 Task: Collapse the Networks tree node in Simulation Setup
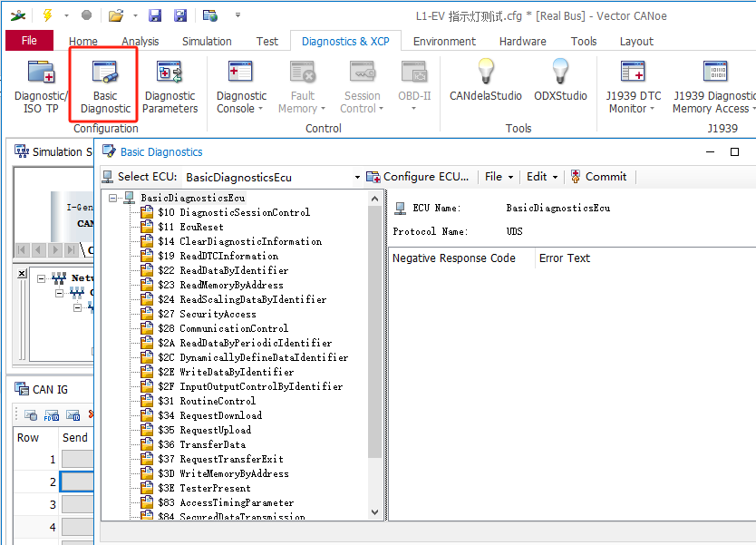point(42,278)
